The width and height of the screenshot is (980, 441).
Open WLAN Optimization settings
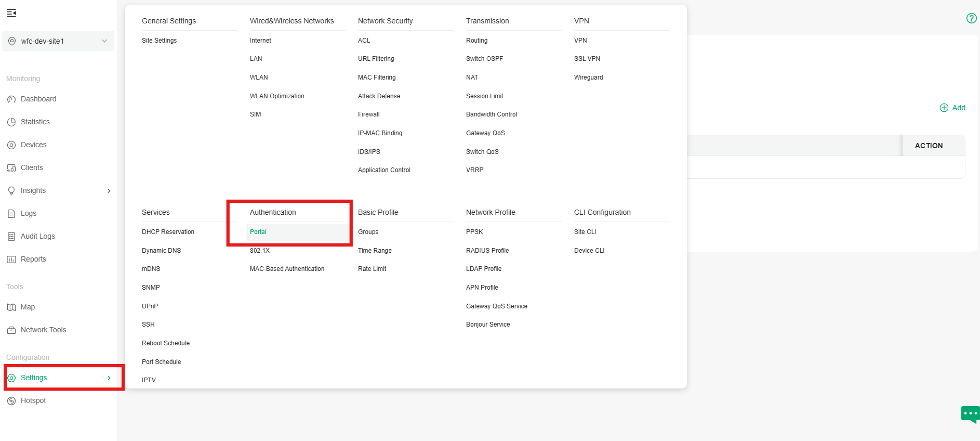277,96
